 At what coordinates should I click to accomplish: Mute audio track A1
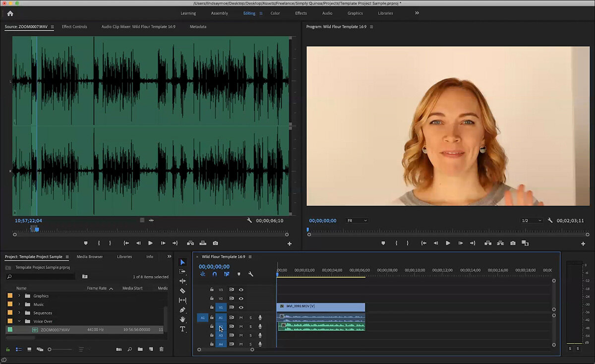pos(241,318)
